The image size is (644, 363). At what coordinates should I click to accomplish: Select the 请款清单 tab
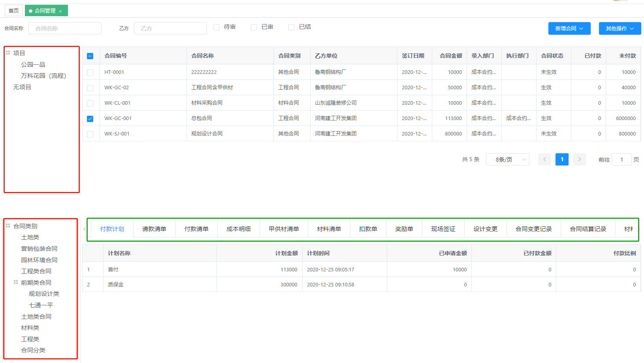click(154, 229)
